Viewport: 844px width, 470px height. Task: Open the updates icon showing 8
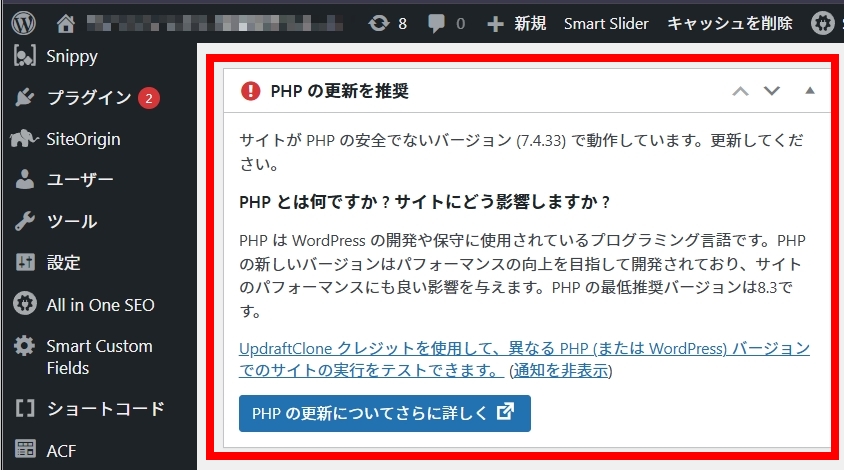point(379,23)
